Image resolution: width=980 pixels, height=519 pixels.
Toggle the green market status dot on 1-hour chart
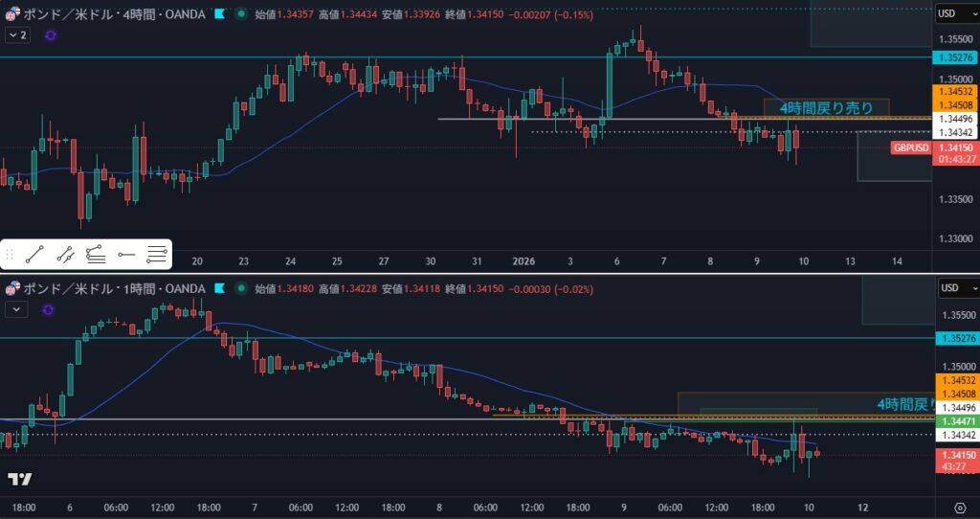(239, 288)
